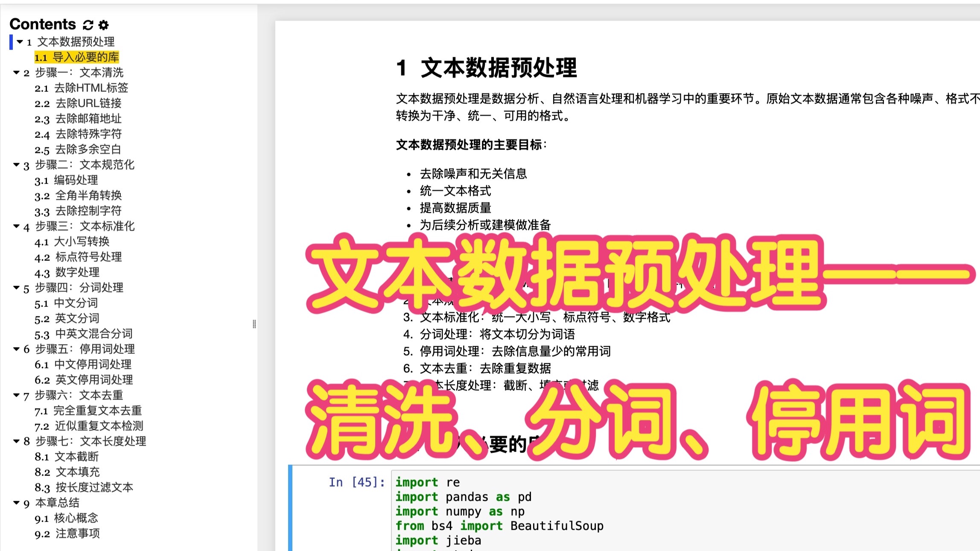Viewport: 980px width, 551px height.
Task: Open 8.1 文本截断 entry
Action: click(x=66, y=457)
